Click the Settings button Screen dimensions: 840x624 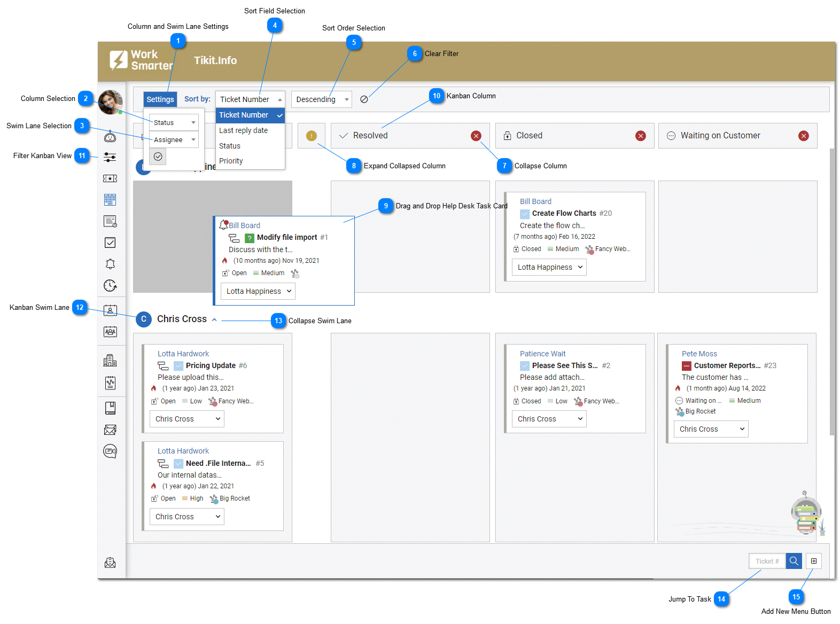(160, 99)
